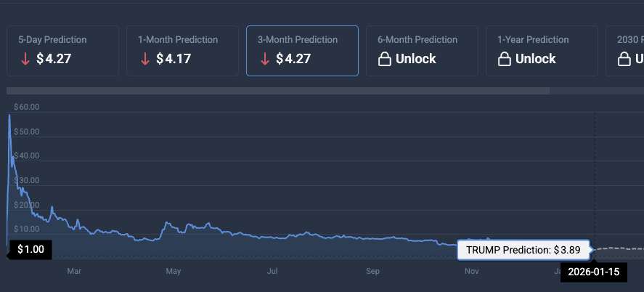The width and height of the screenshot is (644, 292).
Task: Open the locked 1-Year Prediction card
Action: coord(542,51)
